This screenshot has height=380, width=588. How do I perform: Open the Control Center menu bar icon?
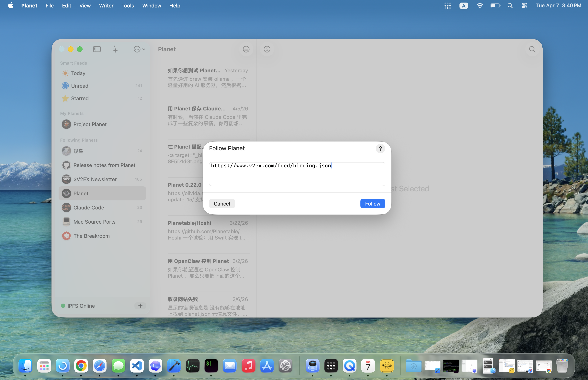(524, 6)
